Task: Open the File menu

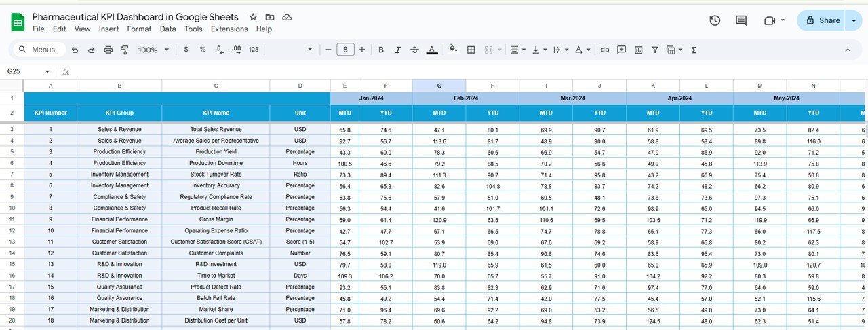Action: pyautogui.click(x=39, y=29)
